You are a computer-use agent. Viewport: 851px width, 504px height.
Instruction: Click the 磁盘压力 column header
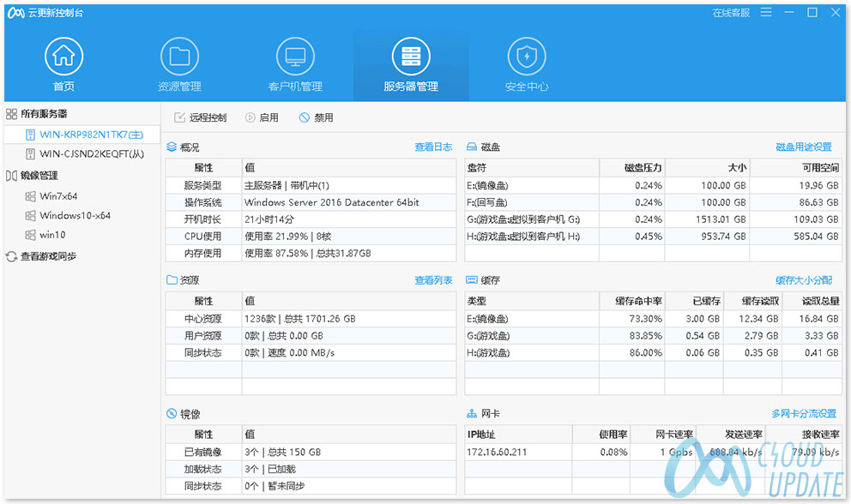click(643, 168)
